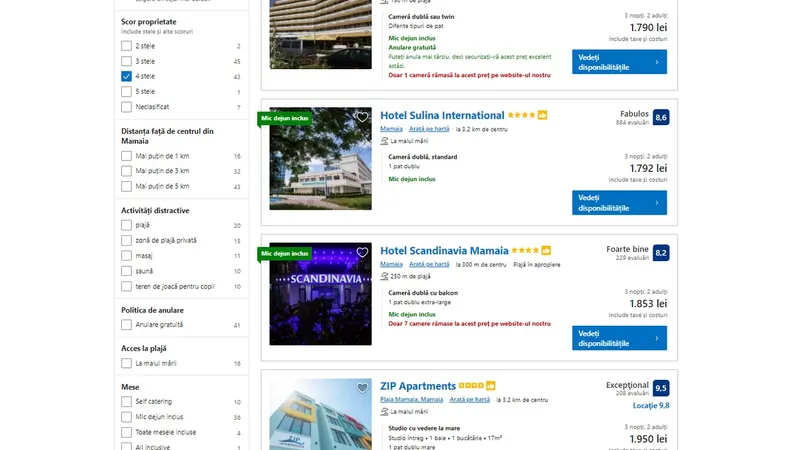Click Doar 7 camere rămase warning text
This screenshot has height=450, width=800.
coord(469,323)
